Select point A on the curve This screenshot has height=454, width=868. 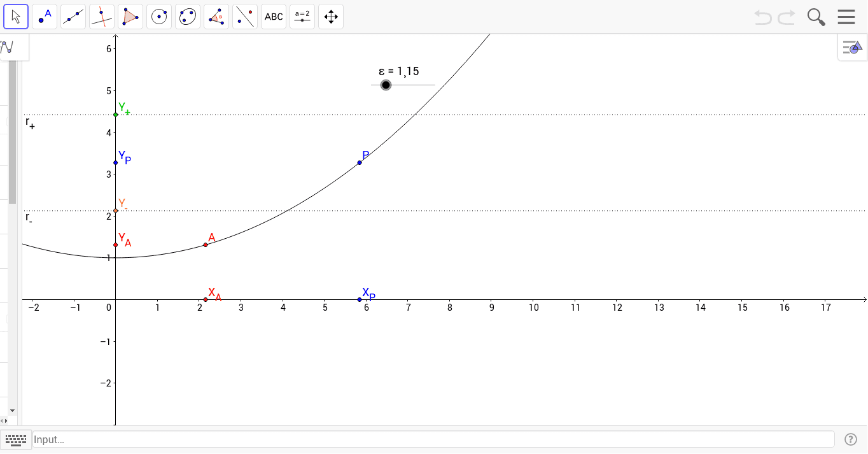tap(206, 245)
